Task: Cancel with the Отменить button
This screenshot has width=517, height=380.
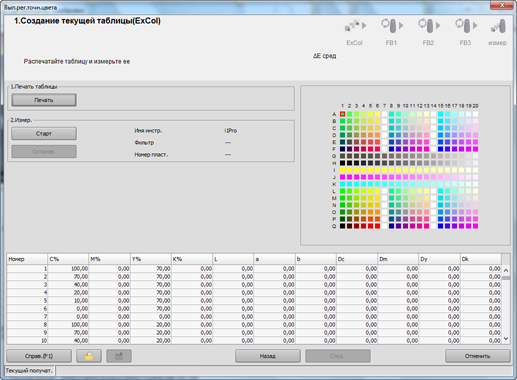Action: (x=478, y=356)
